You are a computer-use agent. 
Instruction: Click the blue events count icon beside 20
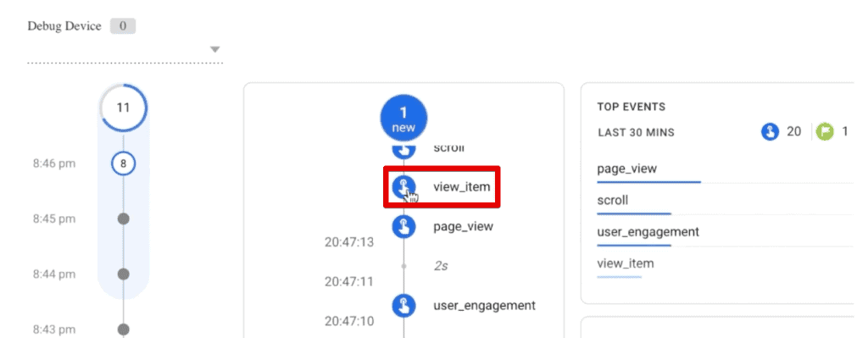(770, 132)
